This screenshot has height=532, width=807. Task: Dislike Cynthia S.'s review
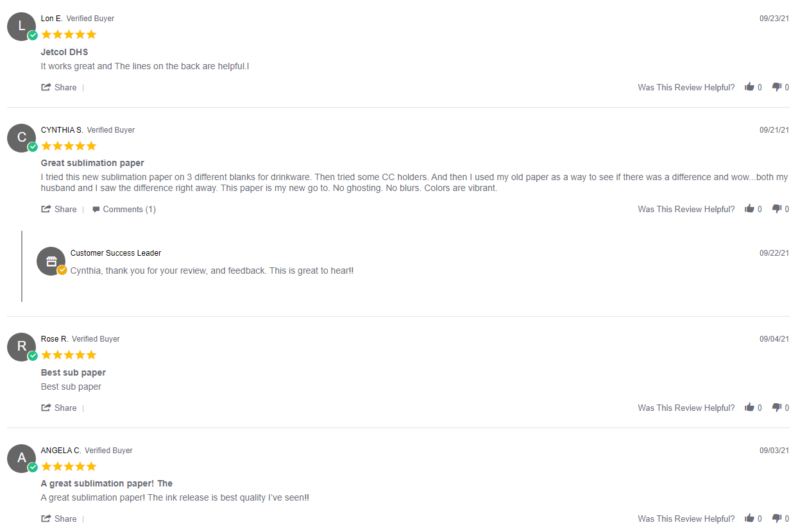point(777,209)
